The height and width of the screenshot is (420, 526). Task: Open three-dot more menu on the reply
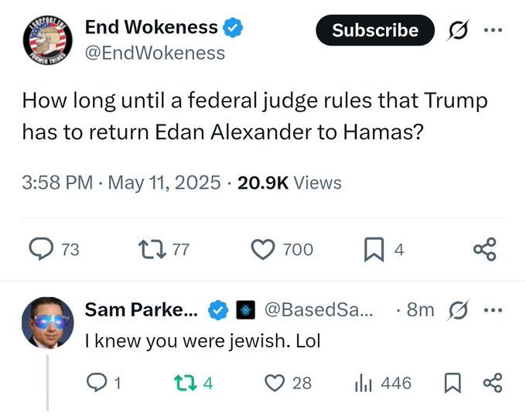click(x=492, y=310)
